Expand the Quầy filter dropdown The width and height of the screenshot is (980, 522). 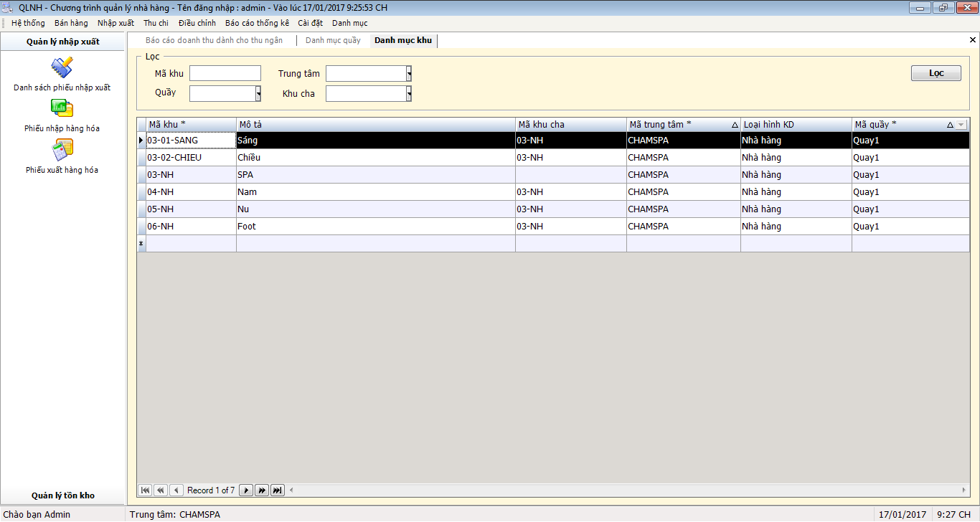[x=258, y=94]
